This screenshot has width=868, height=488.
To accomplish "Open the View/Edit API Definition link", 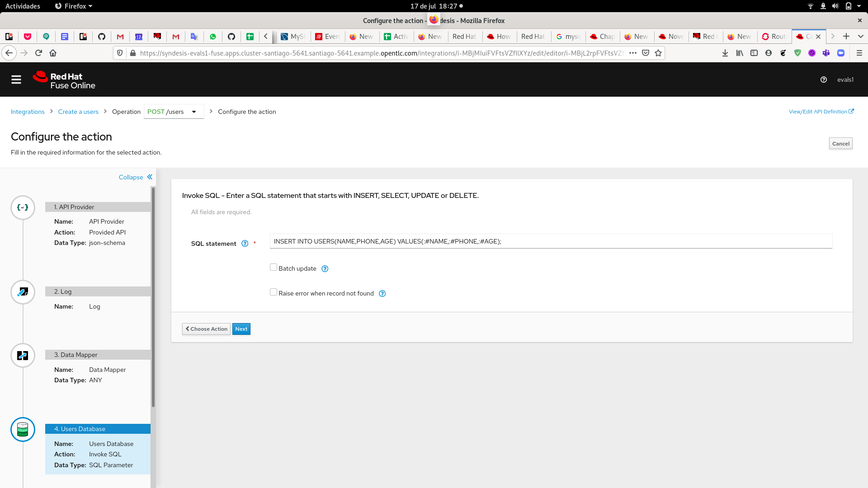I will [821, 111].
